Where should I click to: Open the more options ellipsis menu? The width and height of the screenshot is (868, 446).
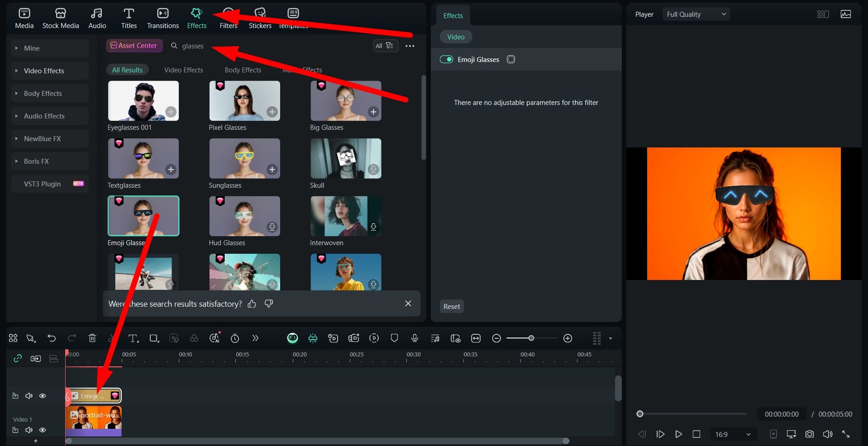(410, 46)
